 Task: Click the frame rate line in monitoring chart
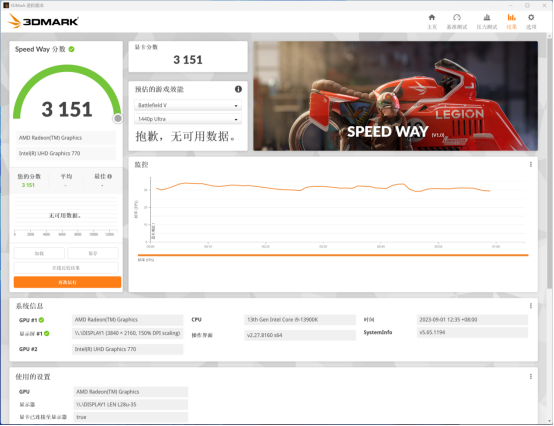tap(323, 187)
